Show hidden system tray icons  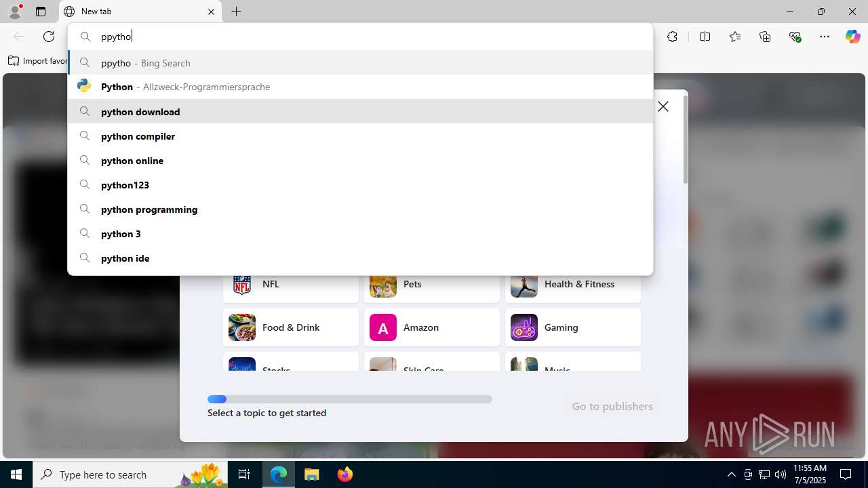click(731, 474)
